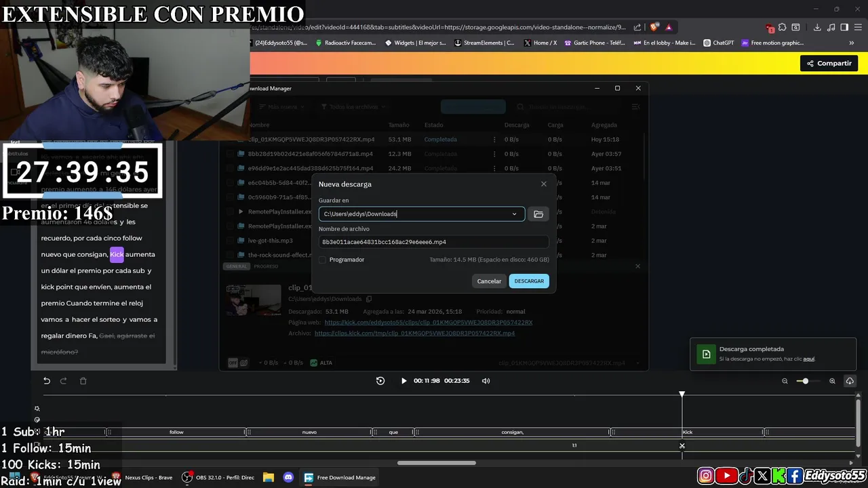Open browser downloads icon
The image size is (868, 488).
817,27
